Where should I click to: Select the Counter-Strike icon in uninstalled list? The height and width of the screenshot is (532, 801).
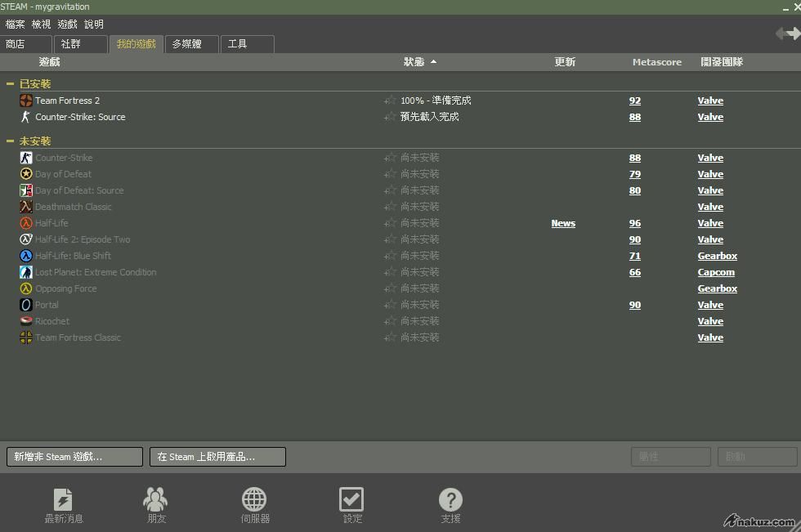pos(26,158)
